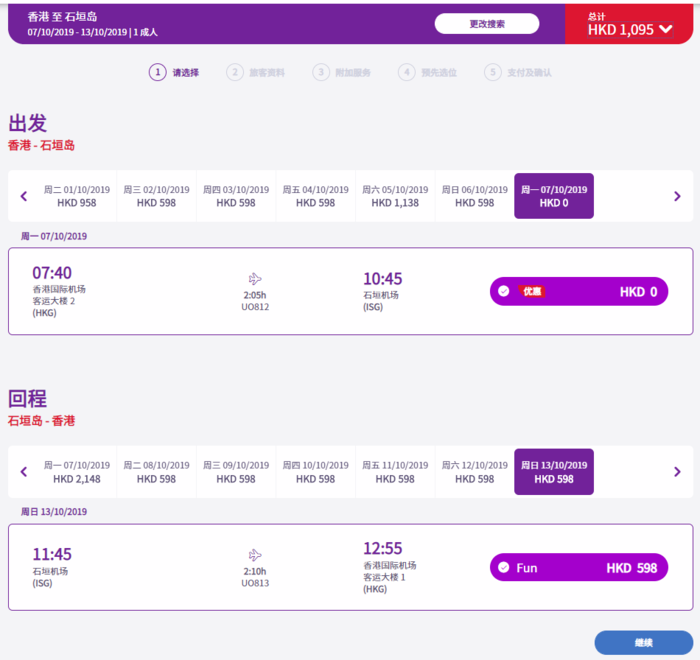Select return date 周一 07/10/2019 HKD 2,148
Screen dimensions: 700x660
77,472
